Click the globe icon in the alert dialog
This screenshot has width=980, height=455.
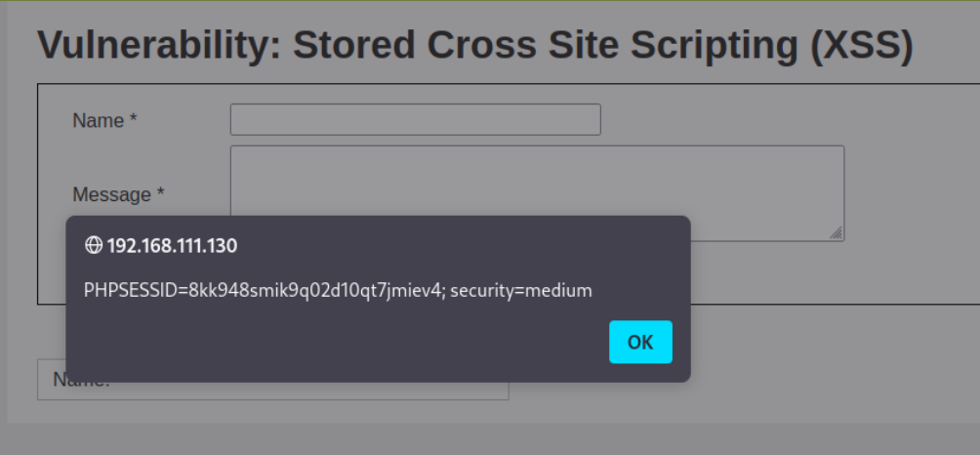coord(94,245)
